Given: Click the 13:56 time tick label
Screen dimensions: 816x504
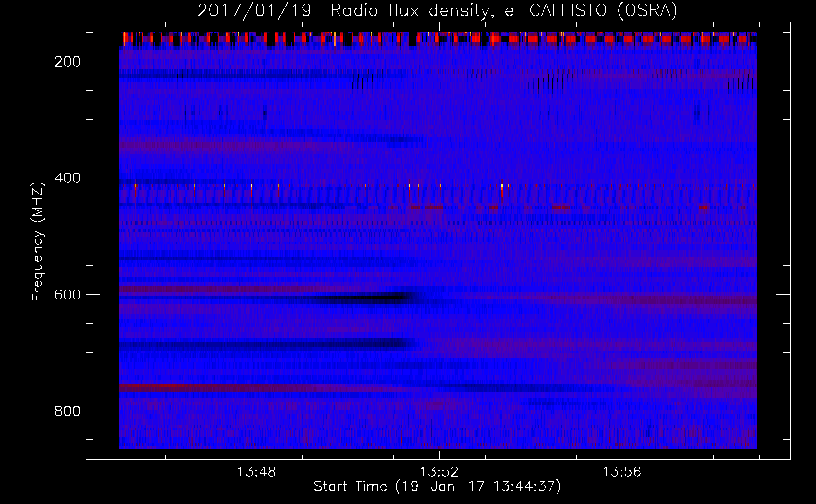Looking at the screenshot, I should pos(622,472).
